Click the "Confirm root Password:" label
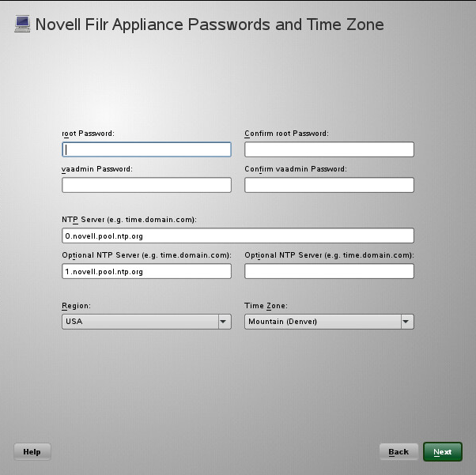 coord(286,134)
